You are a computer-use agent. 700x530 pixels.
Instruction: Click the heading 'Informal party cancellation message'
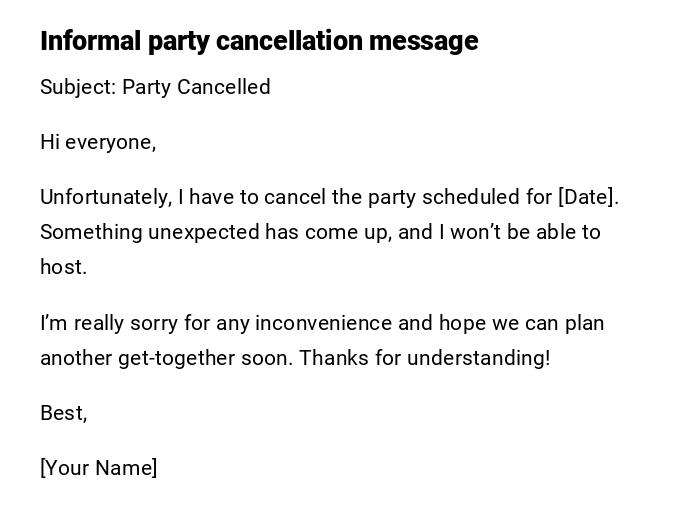259,41
